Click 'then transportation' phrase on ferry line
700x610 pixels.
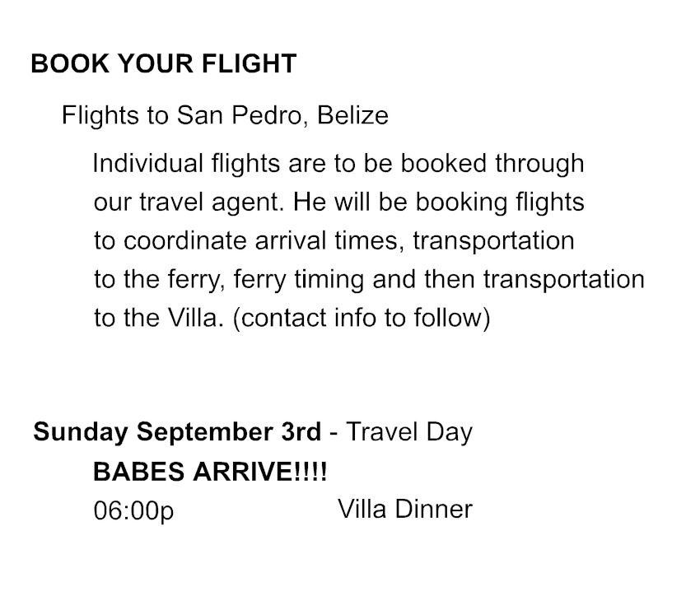tap(534, 280)
